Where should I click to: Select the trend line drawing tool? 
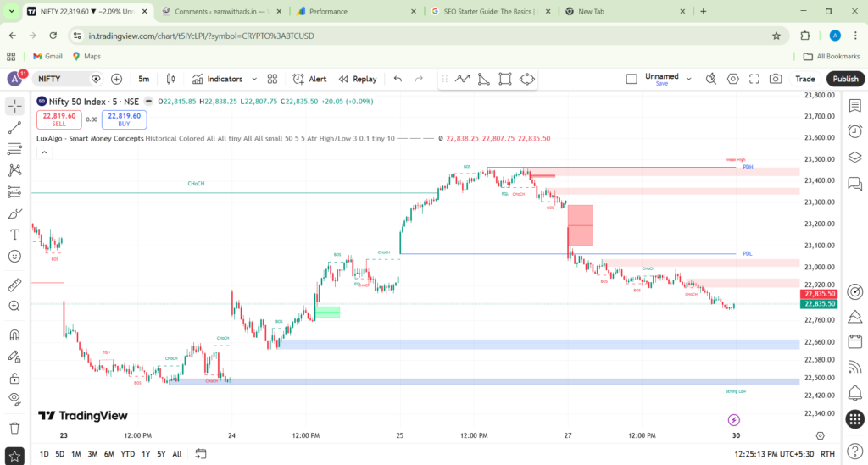click(15, 128)
